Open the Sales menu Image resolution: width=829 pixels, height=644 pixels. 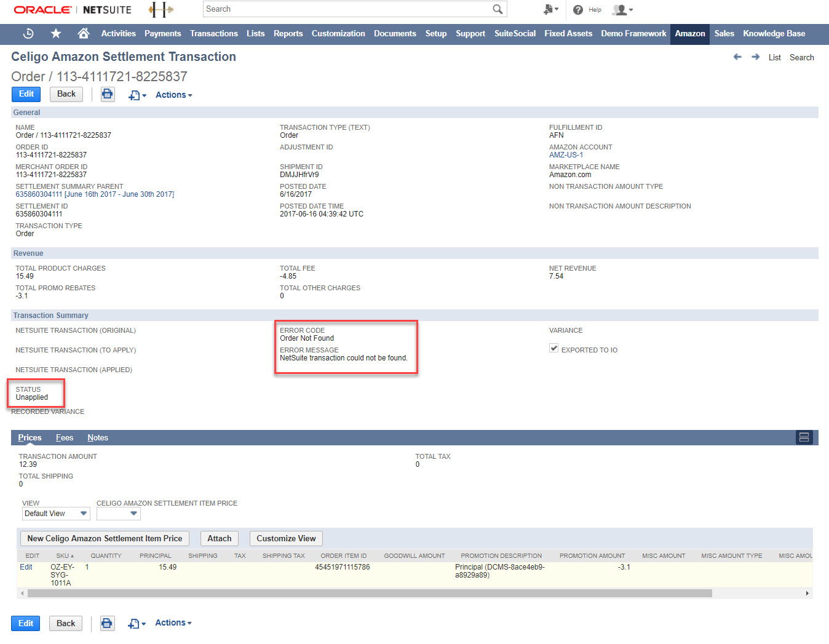(724, 33)
